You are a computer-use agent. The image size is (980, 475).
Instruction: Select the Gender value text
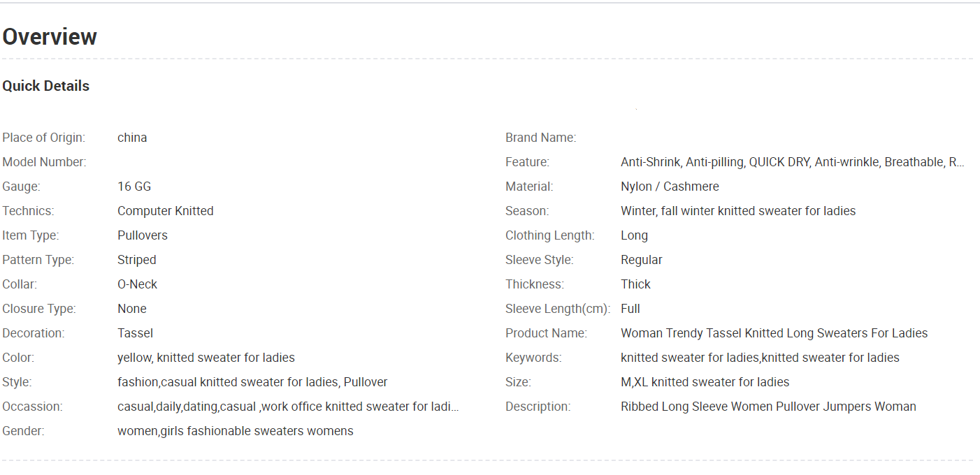click(x=236, y=431)
